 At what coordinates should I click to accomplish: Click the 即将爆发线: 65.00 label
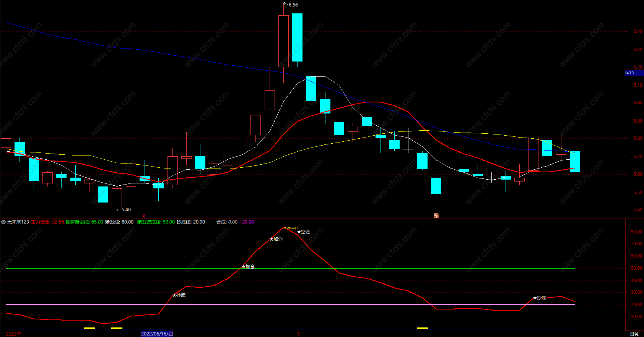85,222
